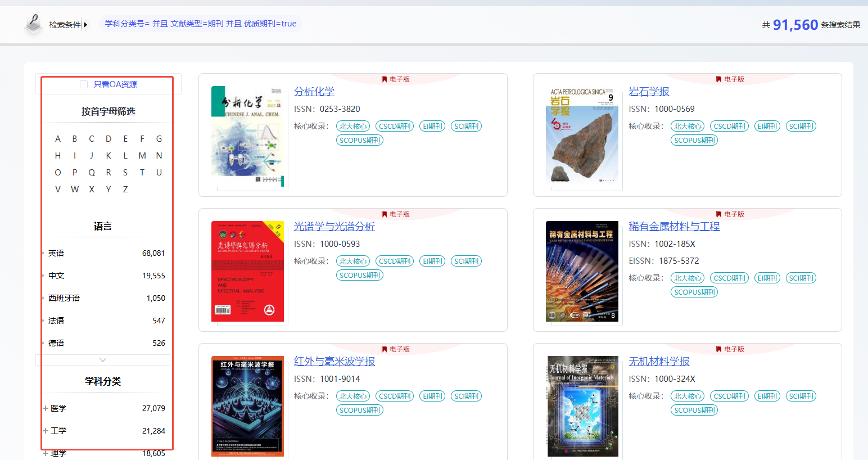Filter journals by letter A

point(58,138)
